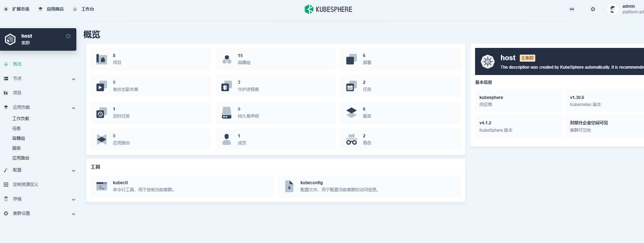The height and width of the screenshot is (243, 644).
Task: Click the 配置 hammer sidebar icon
Action: pyautogui.click(x=6, y=170)
